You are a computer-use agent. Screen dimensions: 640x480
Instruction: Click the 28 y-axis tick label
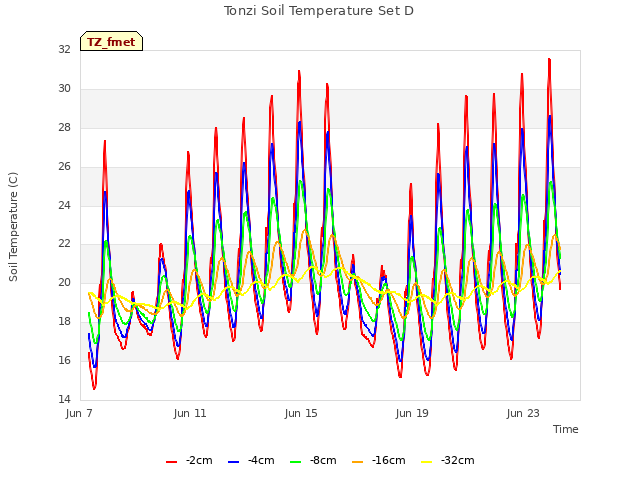click(x=64, y=127)
